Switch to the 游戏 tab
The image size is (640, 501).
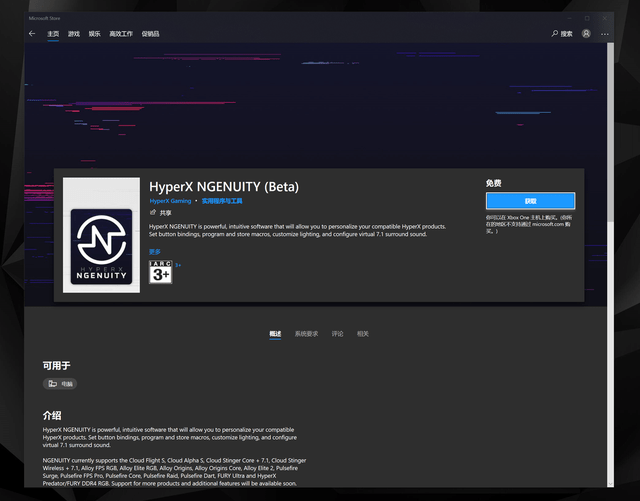74,34
